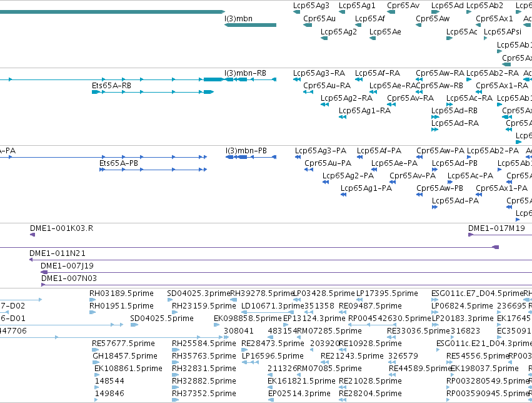The height and width of the screenshot is (403, 532).
Task: Select the Lcp65Ac-PA protein label
Action: click(x=470, y=176)
